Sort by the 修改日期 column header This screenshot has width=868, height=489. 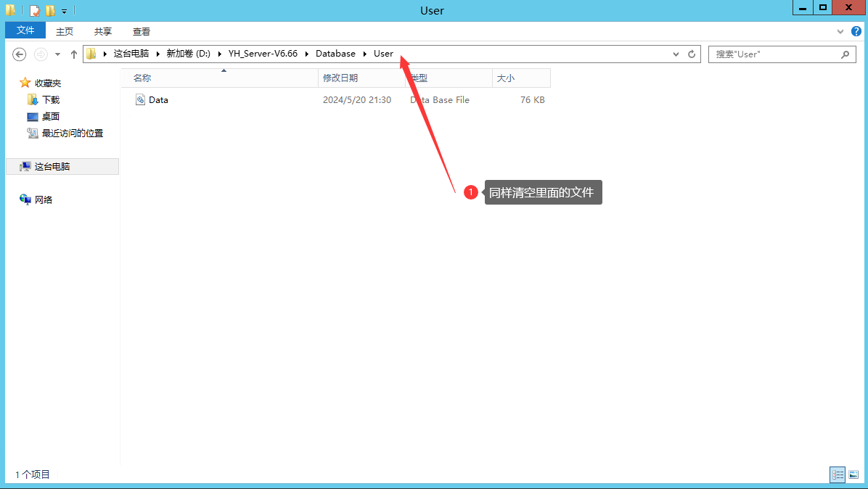coord(340,78)
